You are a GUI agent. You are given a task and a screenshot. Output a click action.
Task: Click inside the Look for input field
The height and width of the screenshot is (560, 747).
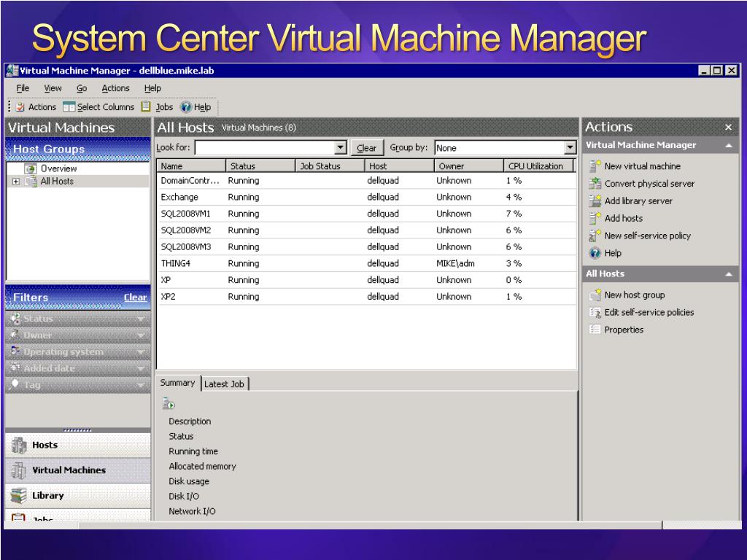265,147
